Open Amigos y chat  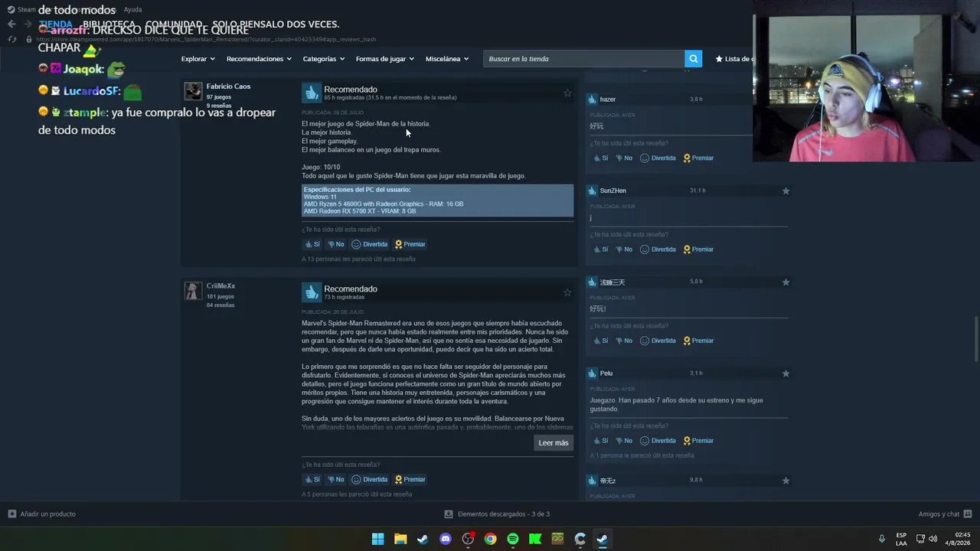click(x=945, y=514)
